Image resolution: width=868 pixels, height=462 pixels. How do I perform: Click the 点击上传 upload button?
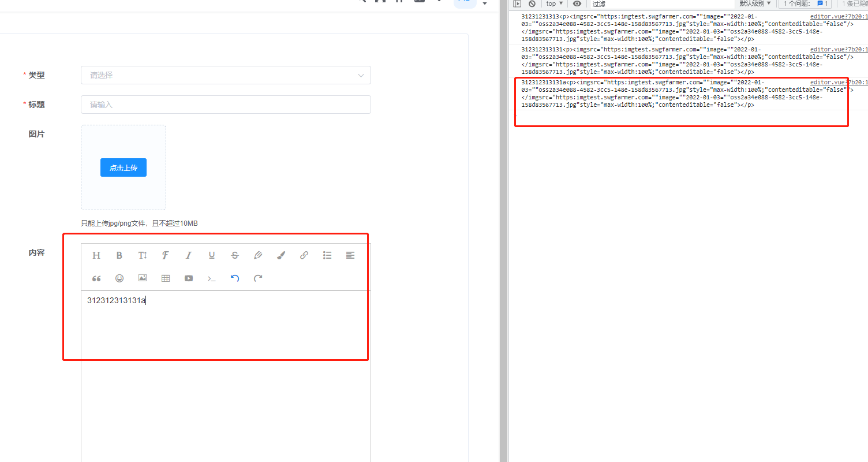[124, 167]
